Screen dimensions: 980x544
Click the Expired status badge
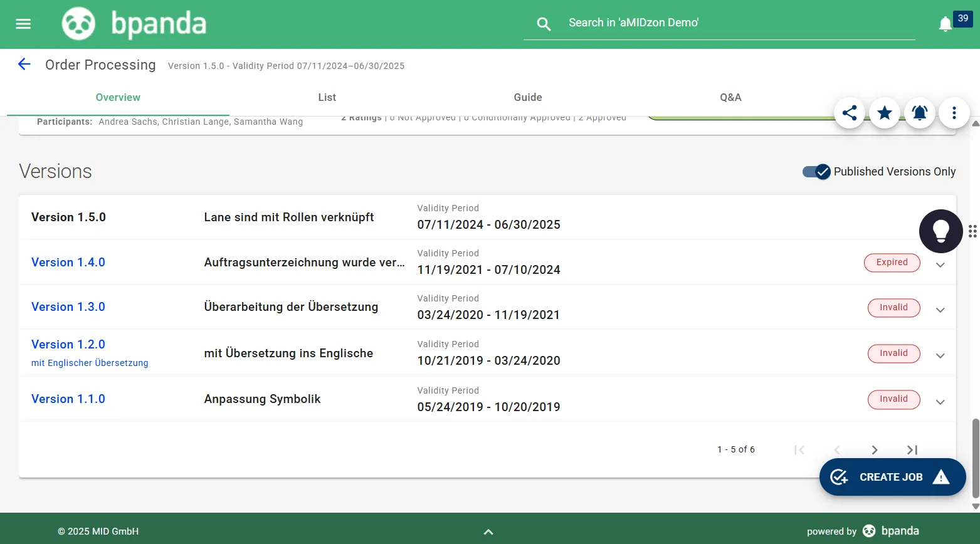(892, 263)
